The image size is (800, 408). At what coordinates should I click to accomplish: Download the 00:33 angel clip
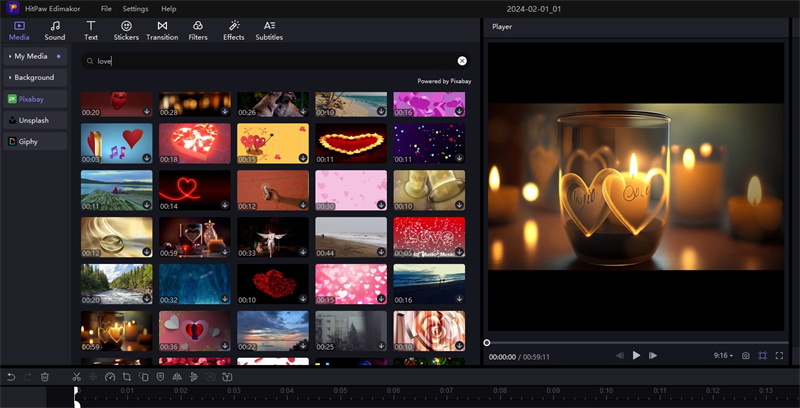point(303,252)
